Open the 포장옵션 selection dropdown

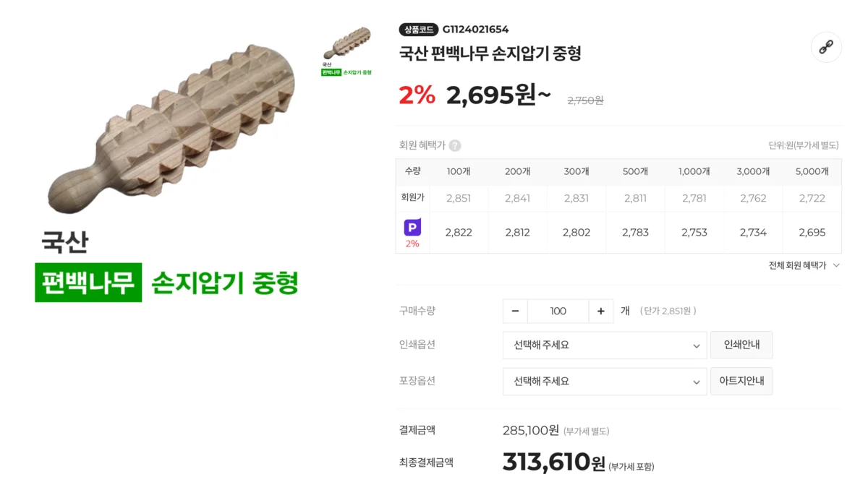coord(605,382)
